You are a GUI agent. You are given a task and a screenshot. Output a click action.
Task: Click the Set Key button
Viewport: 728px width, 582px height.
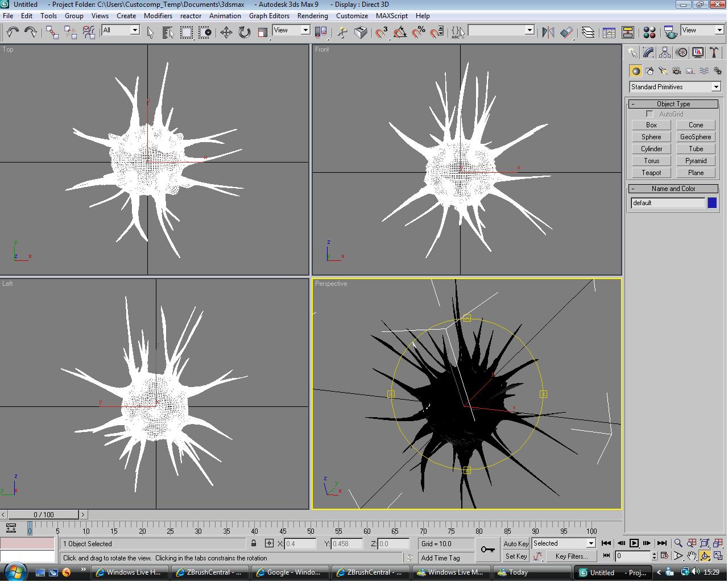516,556
